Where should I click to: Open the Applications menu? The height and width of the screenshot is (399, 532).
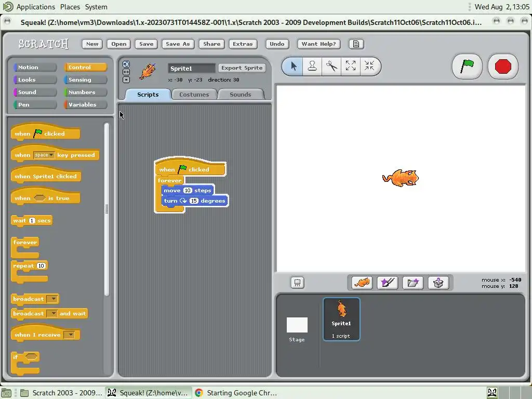click(x=36, y=7)
